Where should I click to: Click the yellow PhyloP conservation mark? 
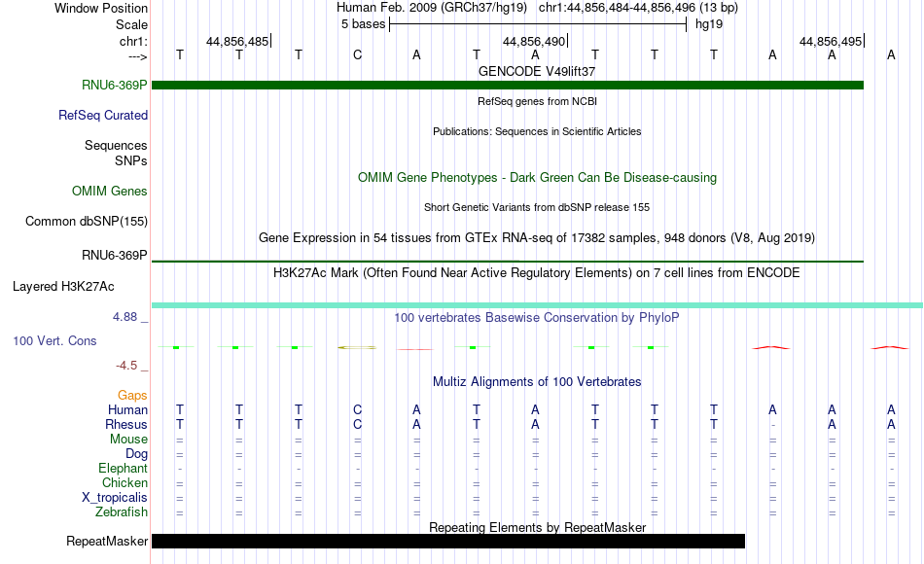point(357,348)
